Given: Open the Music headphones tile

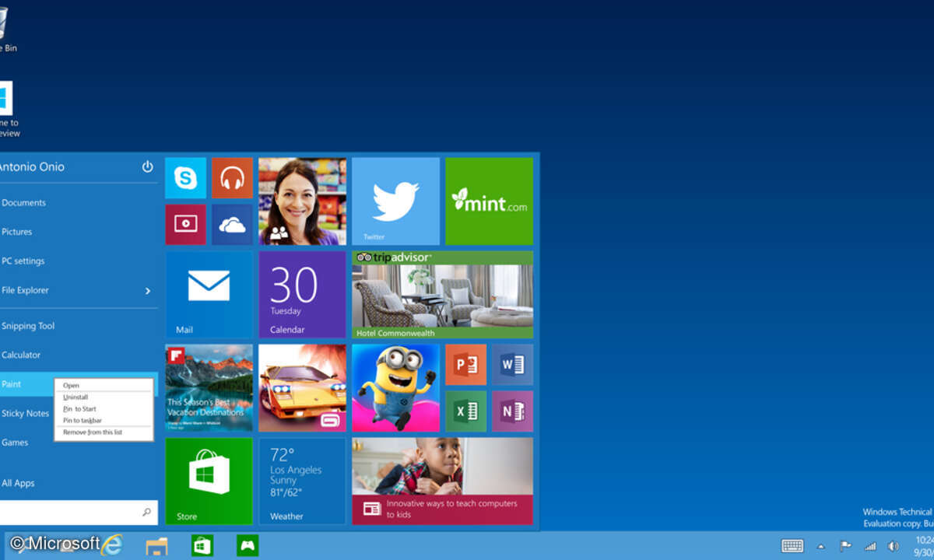Looking at the screenshot, I should [232, 178].
